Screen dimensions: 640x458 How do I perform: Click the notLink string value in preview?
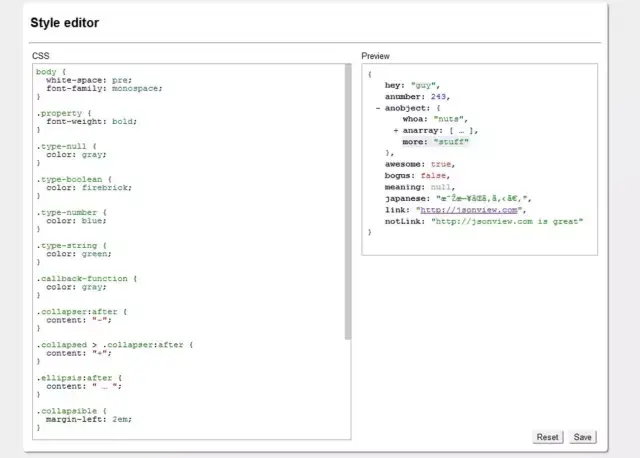507,221
